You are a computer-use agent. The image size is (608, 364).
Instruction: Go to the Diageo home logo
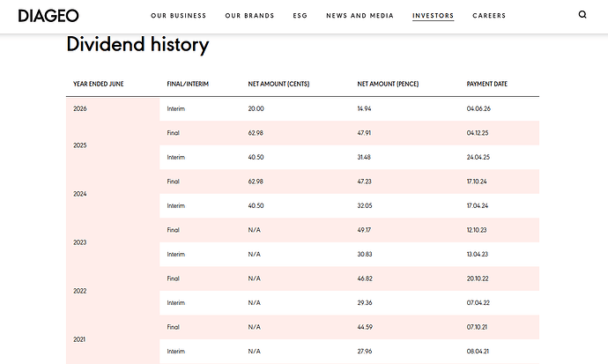48,16
